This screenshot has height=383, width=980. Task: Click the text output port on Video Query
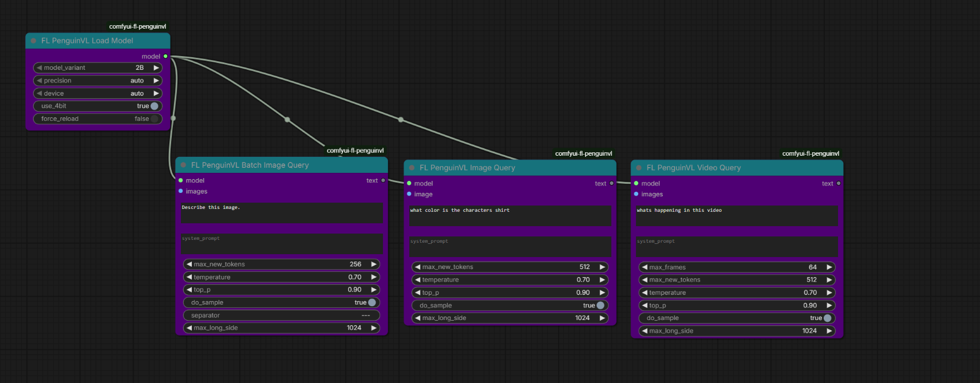coord(839,183)
